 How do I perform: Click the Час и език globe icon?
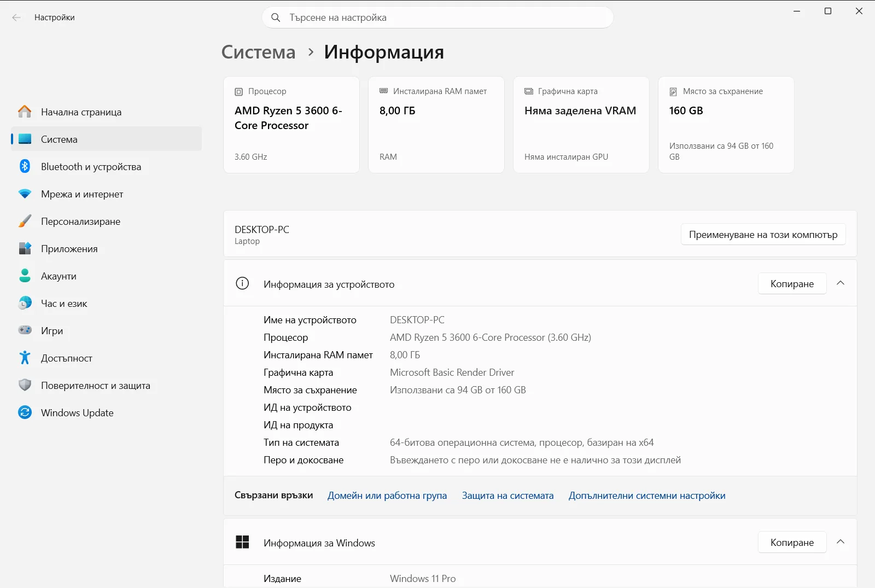click(25, 303)
